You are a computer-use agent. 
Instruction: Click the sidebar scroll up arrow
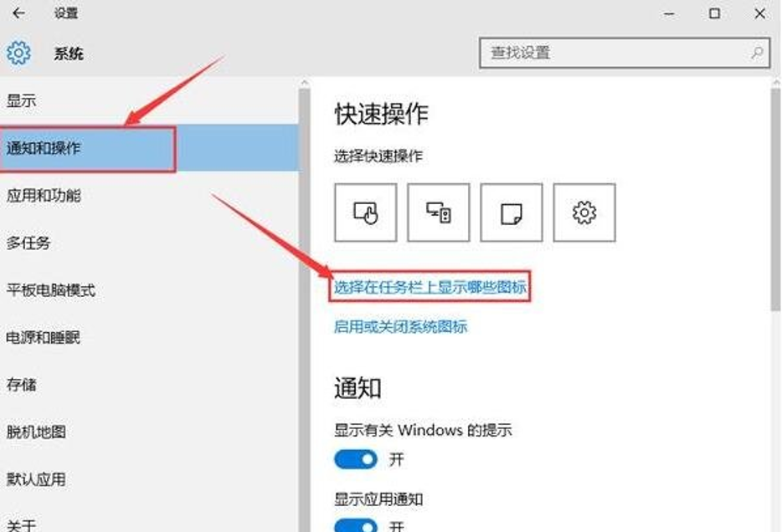tap(305, 83)
